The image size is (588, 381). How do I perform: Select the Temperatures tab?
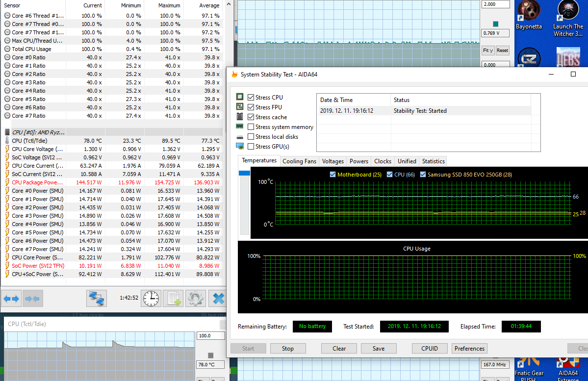point(259,160)
